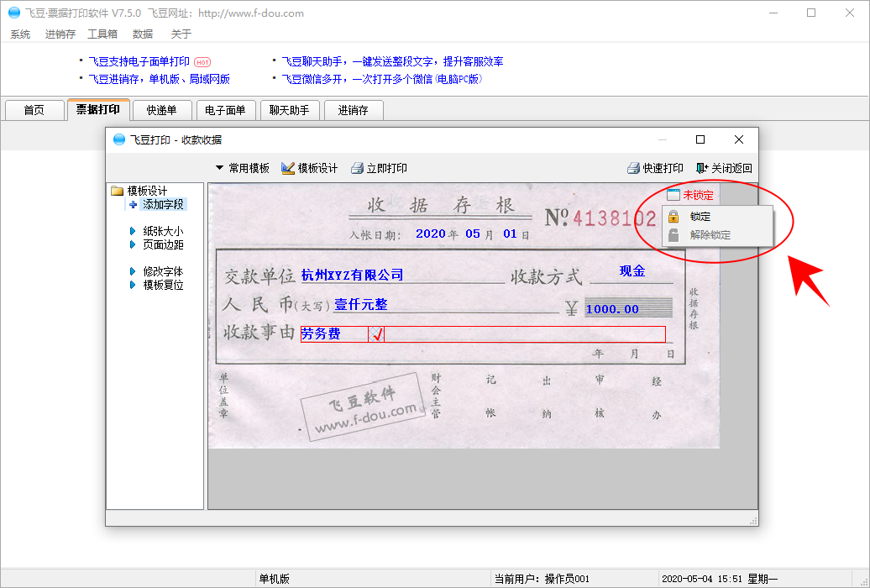Switch to the 快递单 tab

pos(161,110)
